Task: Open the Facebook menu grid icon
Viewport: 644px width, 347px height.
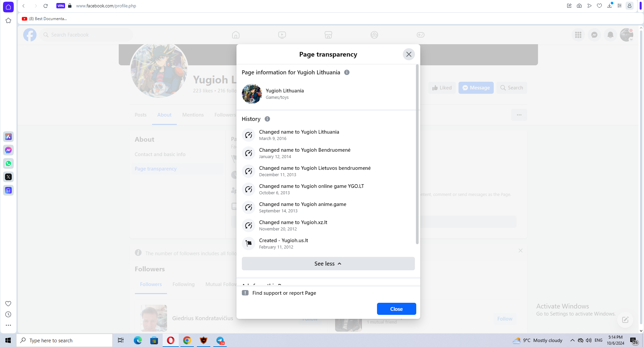Action: tap(578, 35)
